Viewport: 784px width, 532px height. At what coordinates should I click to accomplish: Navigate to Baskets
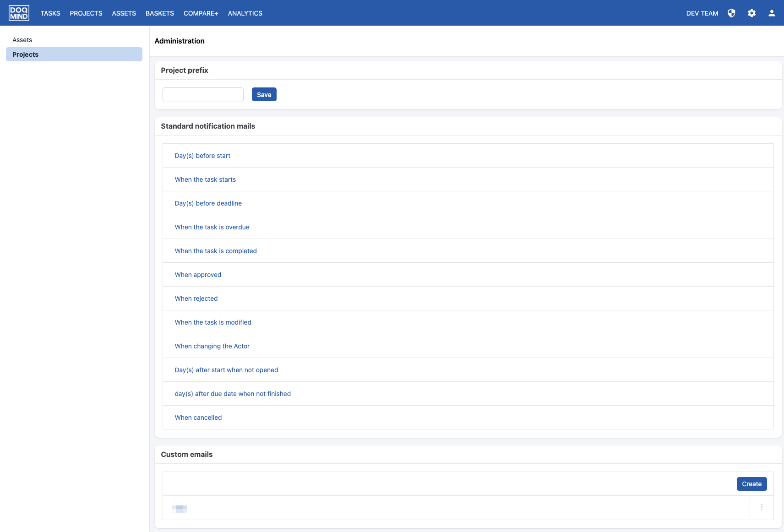coord(160,13)
